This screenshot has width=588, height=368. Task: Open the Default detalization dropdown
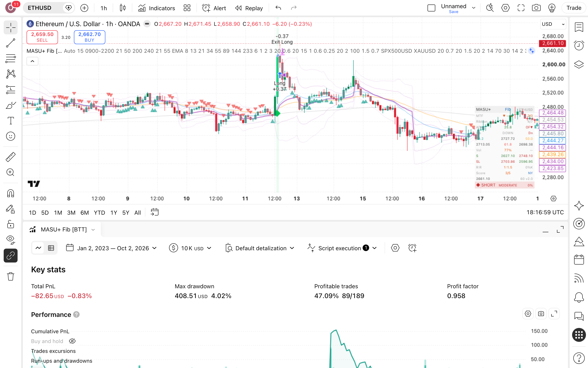(x=260, y=248)
